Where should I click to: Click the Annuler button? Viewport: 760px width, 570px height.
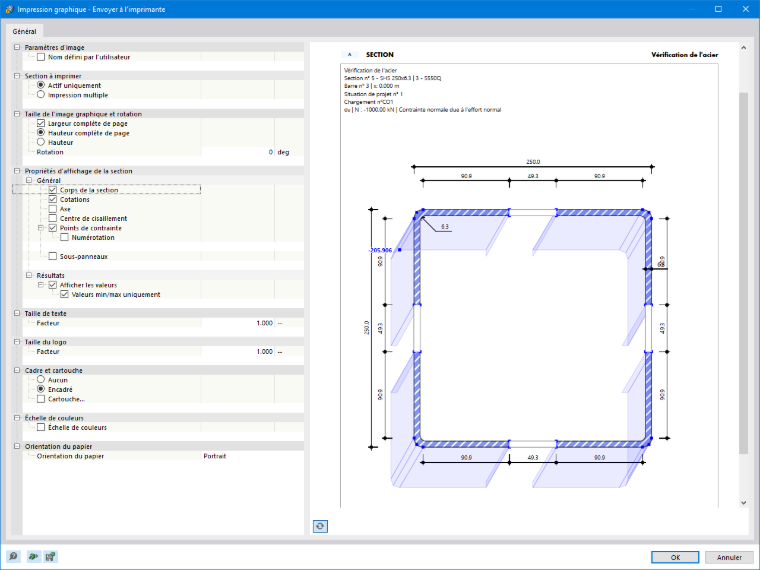[x=729, y=557]
